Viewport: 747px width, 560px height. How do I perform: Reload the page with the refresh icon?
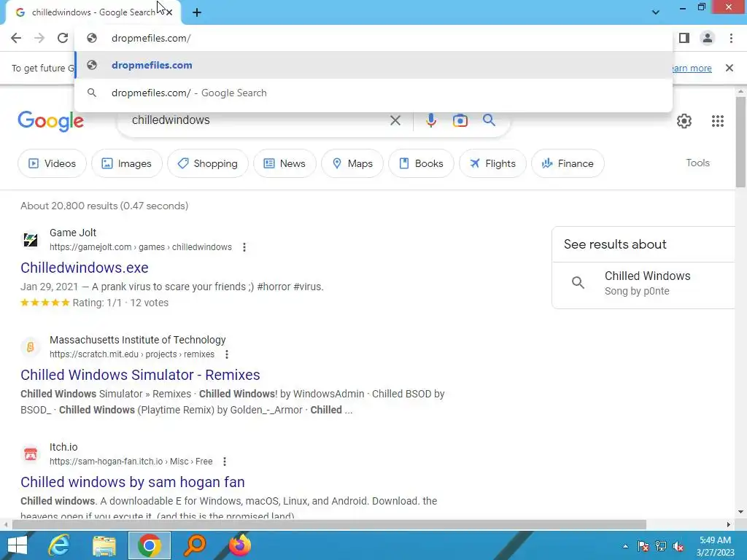tap(63, 38)
